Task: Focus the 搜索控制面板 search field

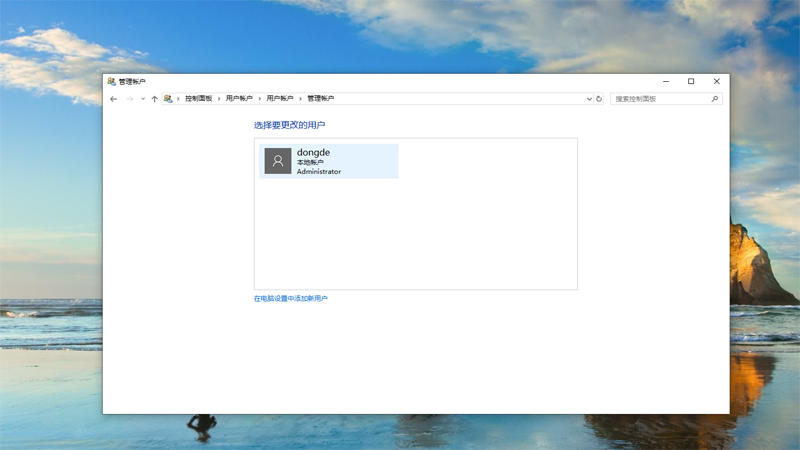Action: pos(660,99)
